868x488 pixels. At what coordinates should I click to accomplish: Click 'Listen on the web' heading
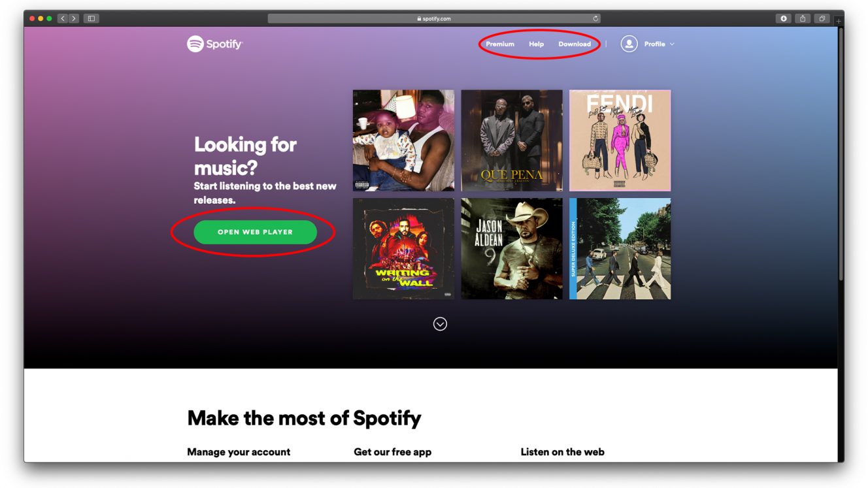pyautogui.click(x=562, y=451)
